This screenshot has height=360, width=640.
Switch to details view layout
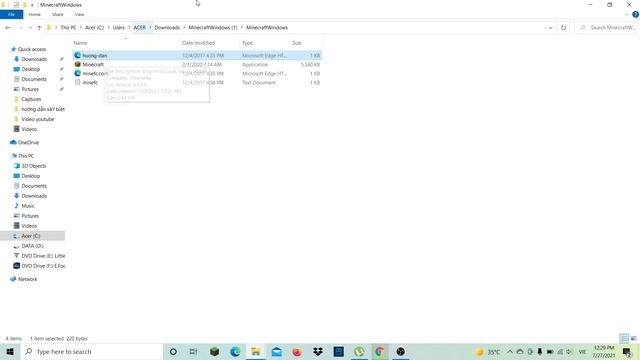(x=624, y=338)
